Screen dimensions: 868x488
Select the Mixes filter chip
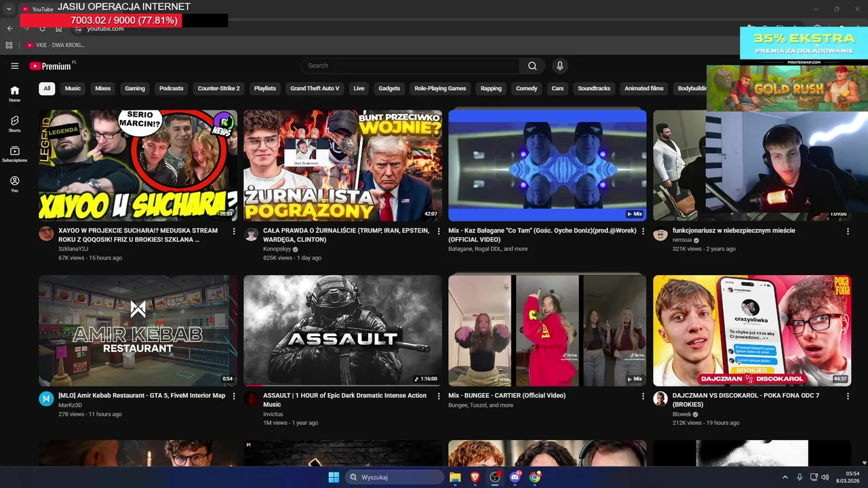click(x=102, y=88)
